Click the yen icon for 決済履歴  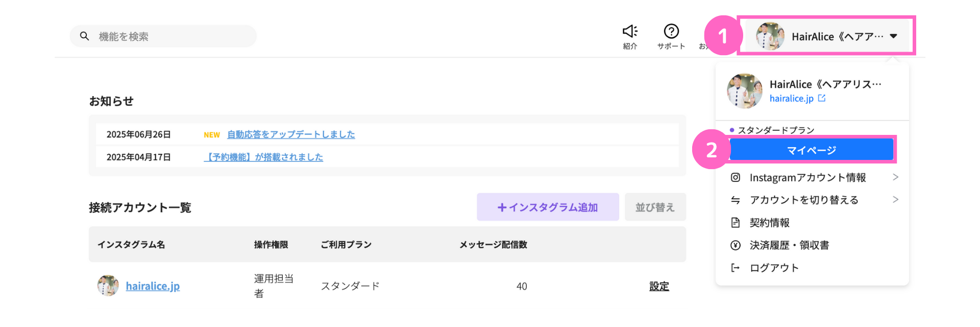coord(736,245)
